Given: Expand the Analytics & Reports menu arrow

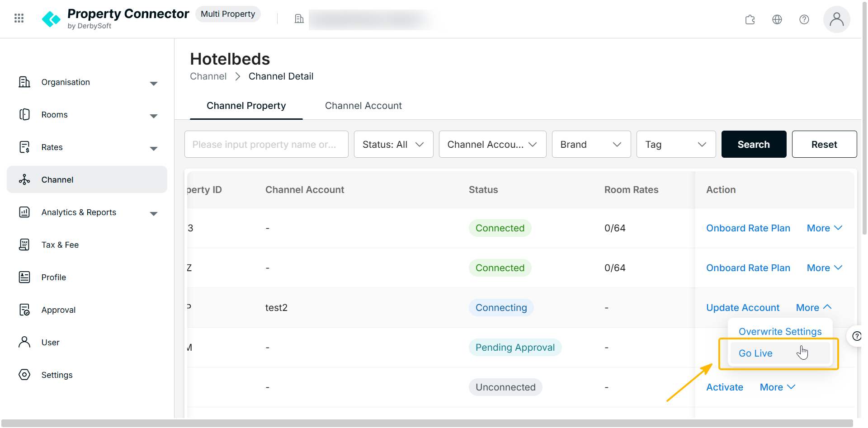Looking at the screenshot, I should point(154,213).
